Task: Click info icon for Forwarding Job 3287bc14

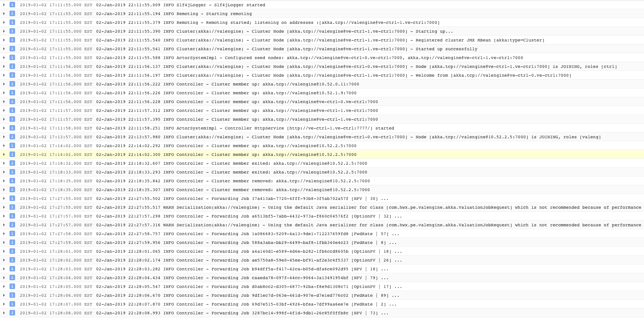Action: tap(12, 313)
